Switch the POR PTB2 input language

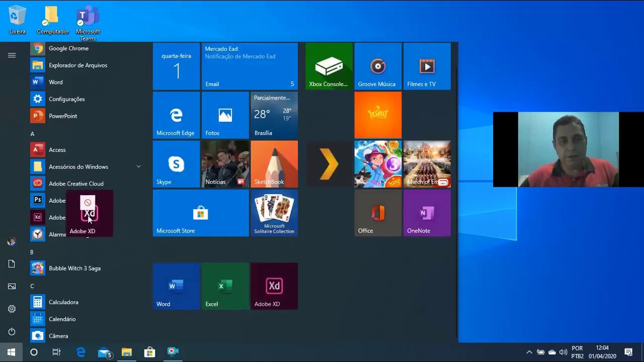[x=578, y=352]
